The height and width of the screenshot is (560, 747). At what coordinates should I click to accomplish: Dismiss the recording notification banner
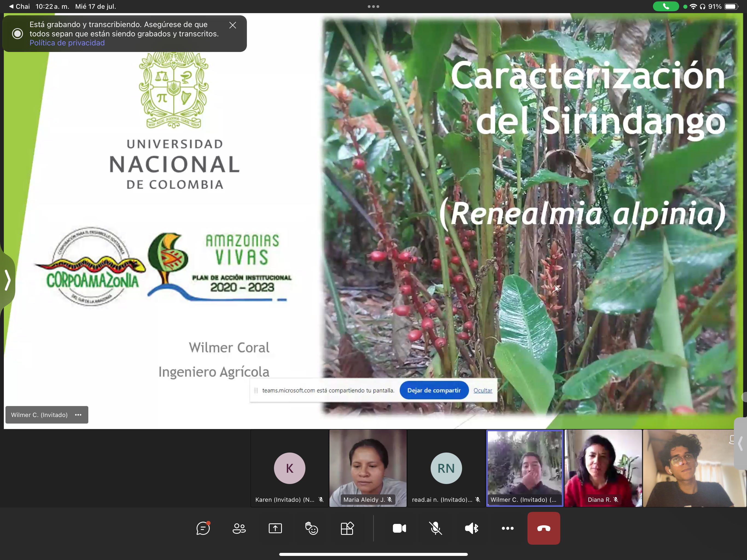233,25
